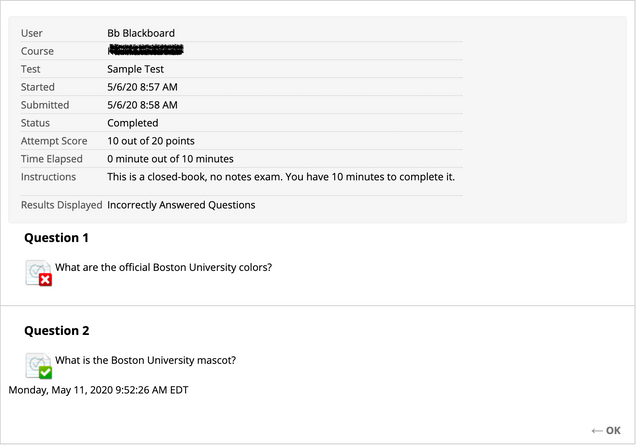Click the Submitted date 5/6/20 8:58 AM
The width and height of the screenshot is (636, 445).
coord(142,105)
